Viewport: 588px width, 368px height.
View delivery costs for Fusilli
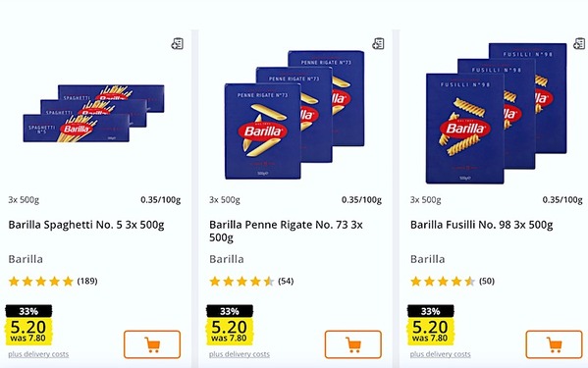click(440, 354)
